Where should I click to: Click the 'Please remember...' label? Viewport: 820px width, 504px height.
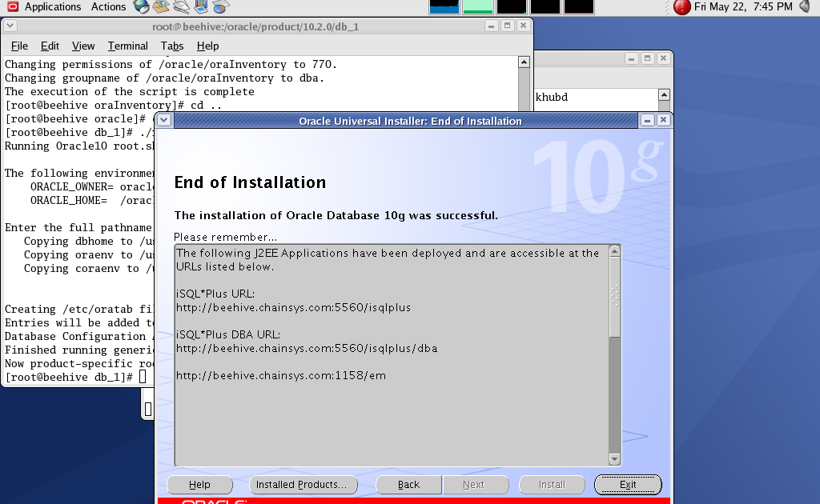point(225,237)
